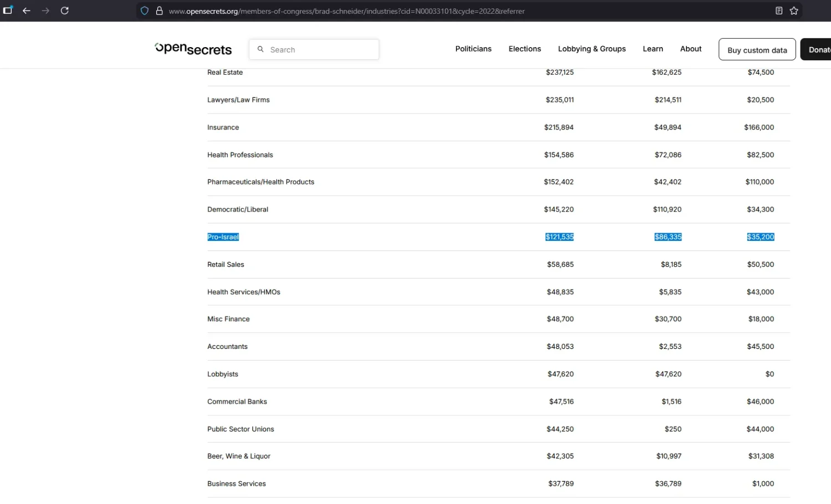Viewport: 831px width, 504px height.
Task: Go back with the browser back arrow
Action: (27, 11)
